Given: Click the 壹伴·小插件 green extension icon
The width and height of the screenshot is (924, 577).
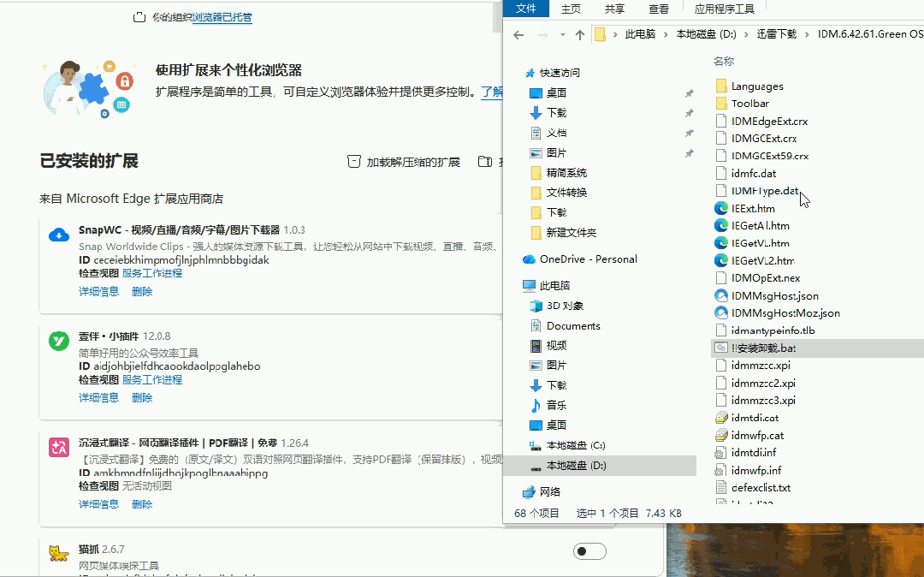Looking at the screenshot, I should click(x=58, y=341).
